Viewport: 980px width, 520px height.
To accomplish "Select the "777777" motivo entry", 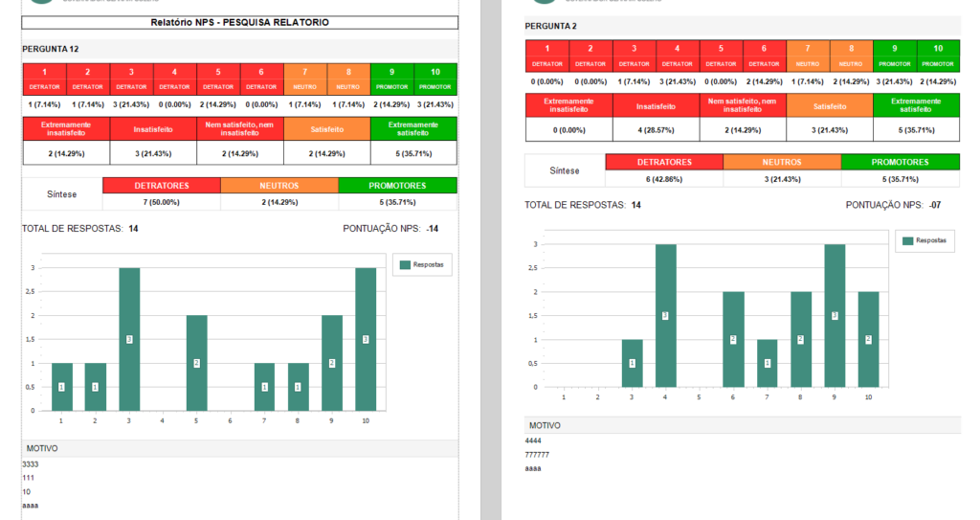I will coord(537,455).
